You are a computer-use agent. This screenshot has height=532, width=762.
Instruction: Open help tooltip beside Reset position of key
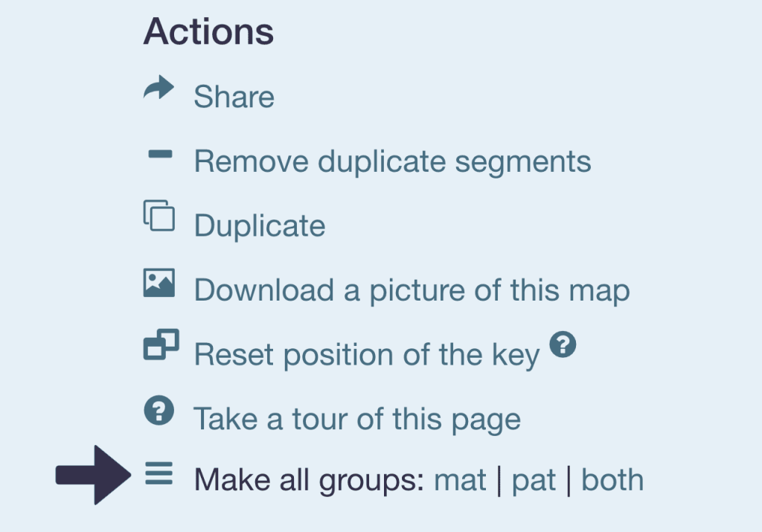point(563,344)
